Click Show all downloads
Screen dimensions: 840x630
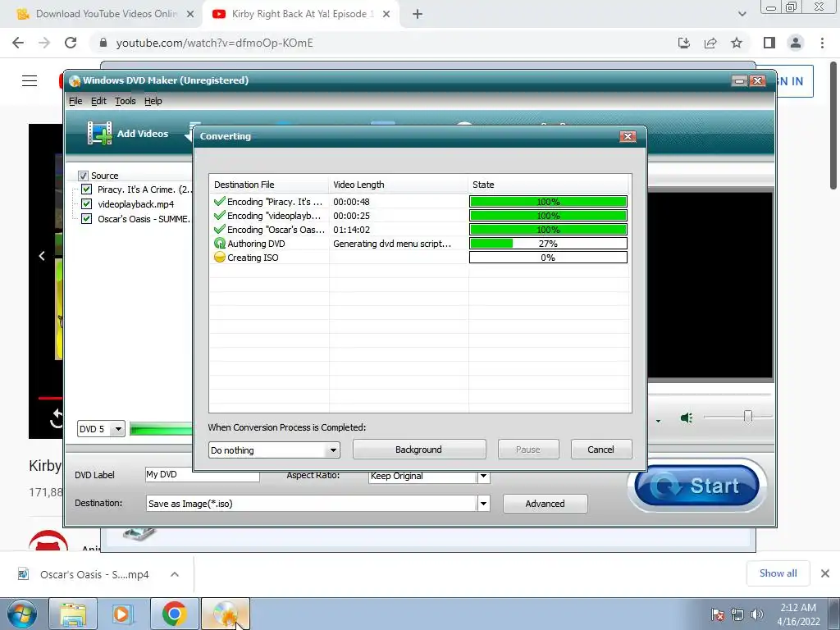[x=778, y=573]
